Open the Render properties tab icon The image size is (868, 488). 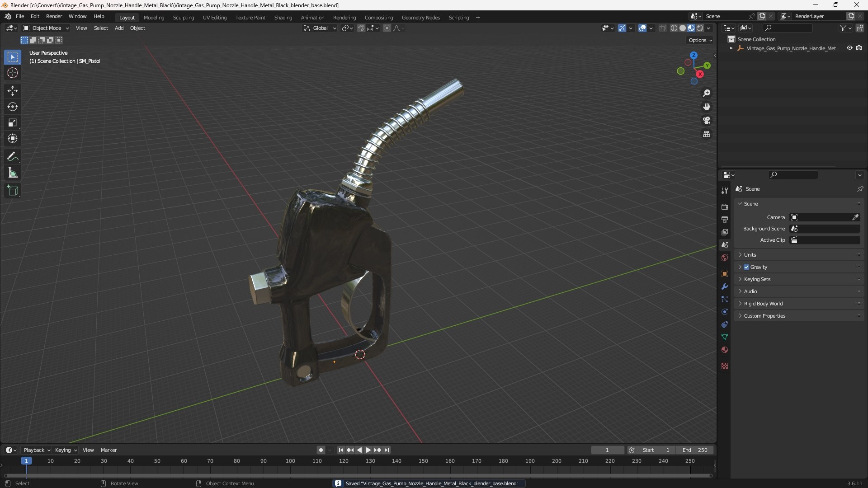click(x=725, y=206)
